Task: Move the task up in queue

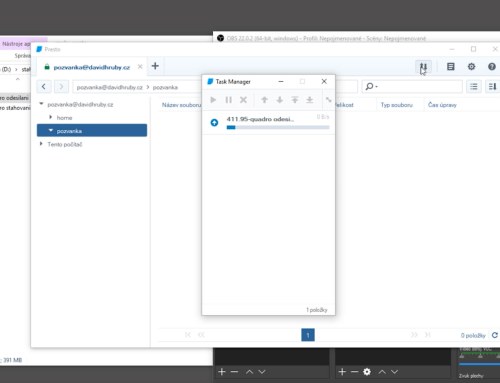Action: coord(264,100)
